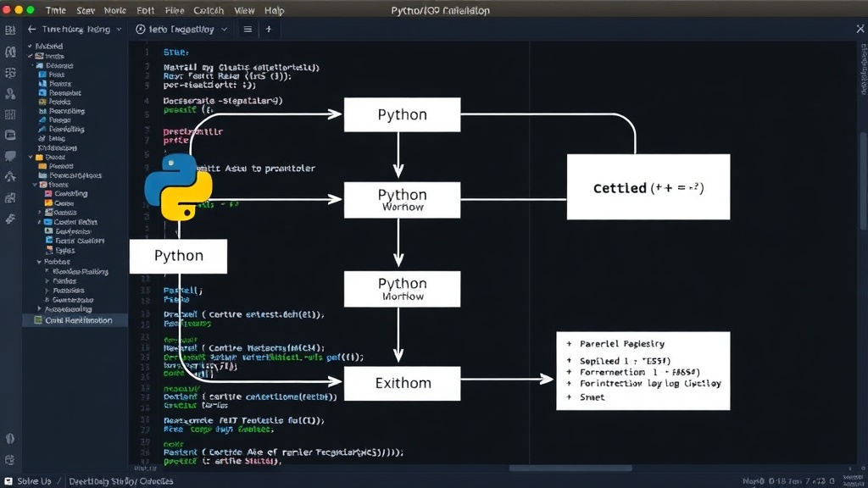Image resolution: width=868 pixels, height=488 pixels.
Task: Click the horizontal scrollbar thumb below the editor
Action: (x=570, y=468)
